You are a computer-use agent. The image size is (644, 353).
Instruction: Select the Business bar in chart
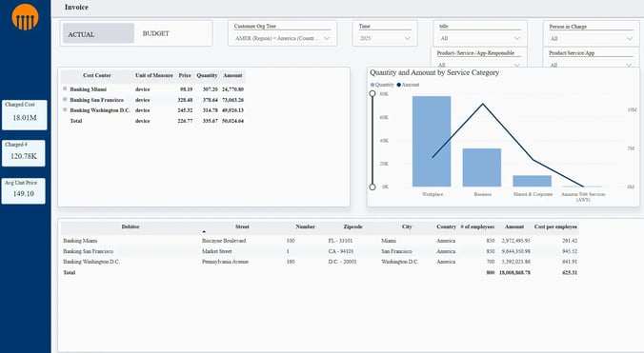click(482, 167)
